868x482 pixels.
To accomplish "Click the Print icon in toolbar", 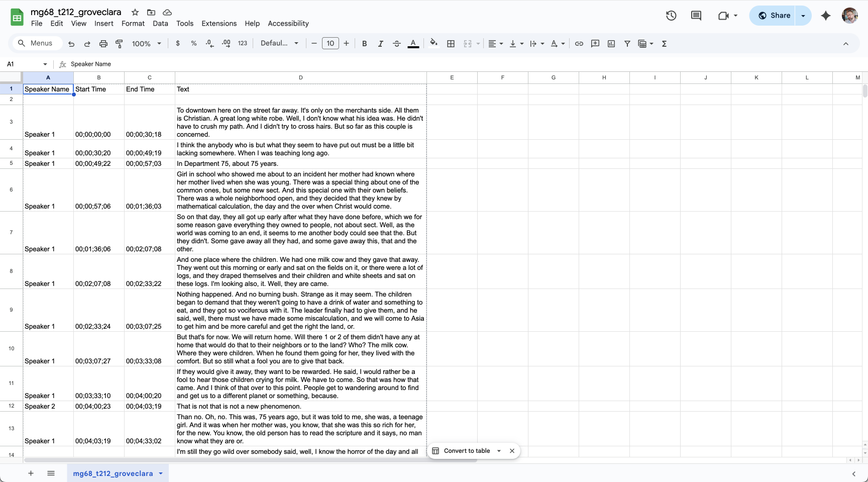I will 103,44.
